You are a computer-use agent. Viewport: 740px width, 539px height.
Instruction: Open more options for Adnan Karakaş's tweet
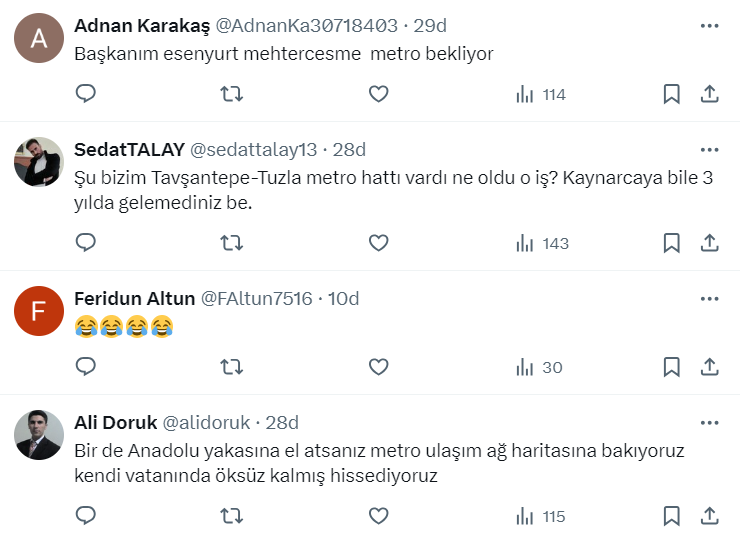coord(709,25)
